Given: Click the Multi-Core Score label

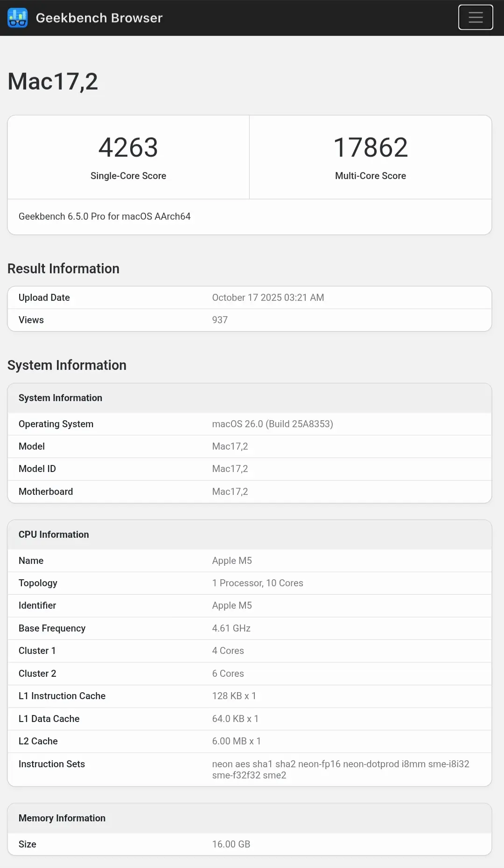Looking at the screenshot, I should 371,176.
